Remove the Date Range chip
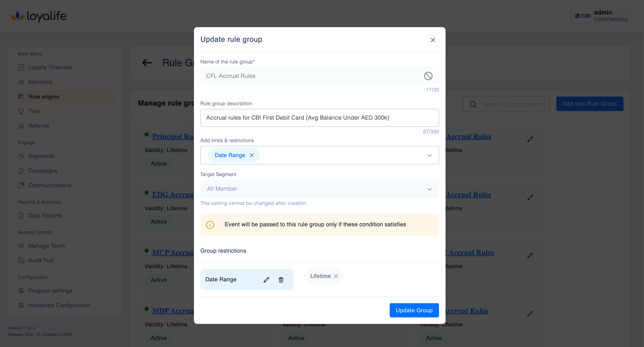This screenshot has width=644, height=347. tap(252, 155)
